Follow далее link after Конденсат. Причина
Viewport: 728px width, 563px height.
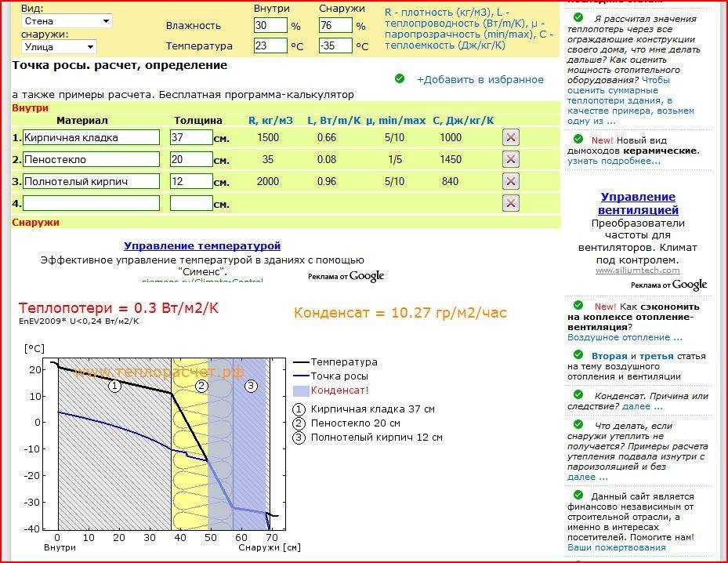642,406
